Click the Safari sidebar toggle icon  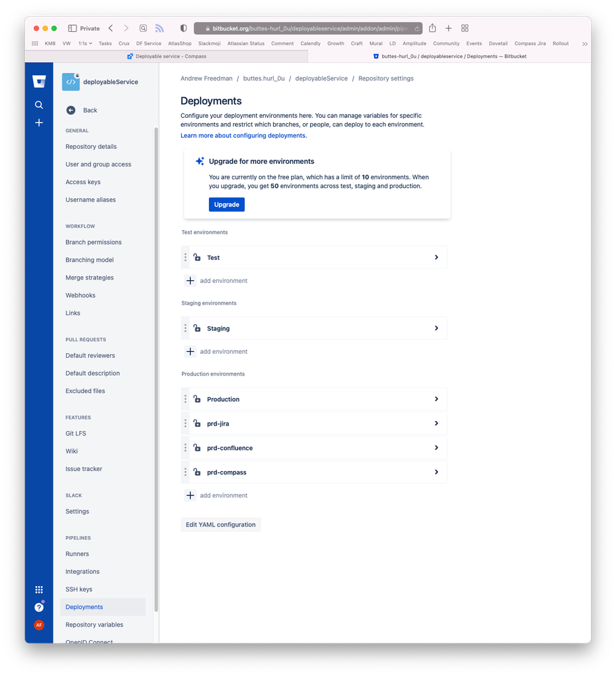click(72, 28)
